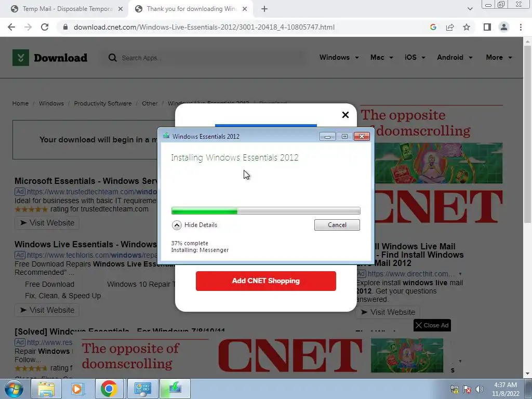
Task: Open the Microsoft Essentials ad headline
Action: 86,181
